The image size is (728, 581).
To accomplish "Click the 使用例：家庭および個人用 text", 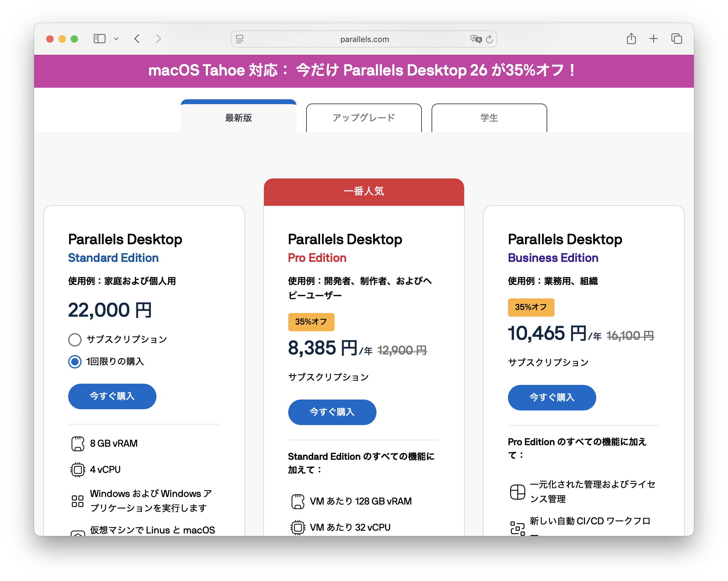I will pos(122,281).
